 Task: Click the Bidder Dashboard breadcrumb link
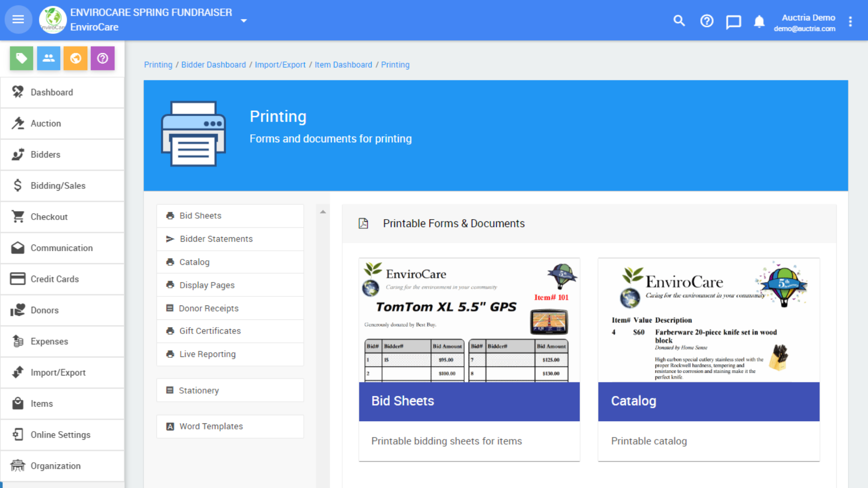coord(213,65)
